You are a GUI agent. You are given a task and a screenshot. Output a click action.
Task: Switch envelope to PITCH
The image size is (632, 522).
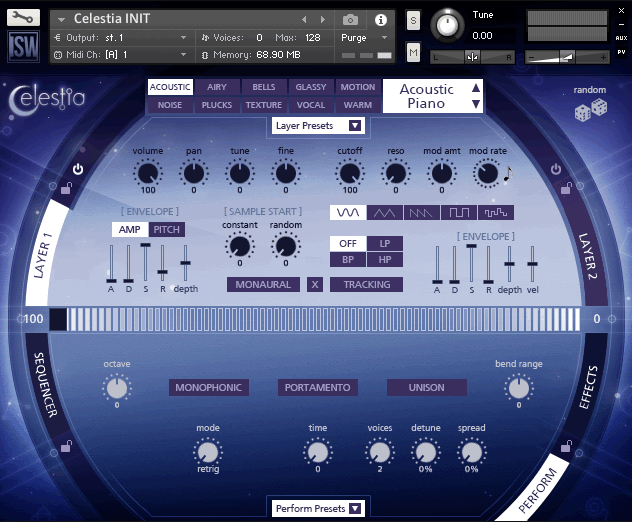coord(166,230)
